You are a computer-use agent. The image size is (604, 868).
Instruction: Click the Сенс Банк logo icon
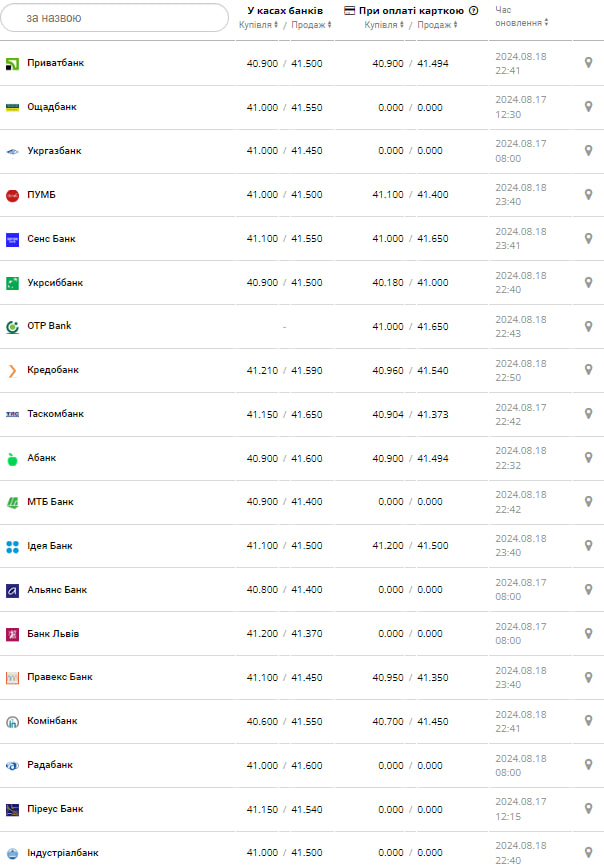point(13,239)
